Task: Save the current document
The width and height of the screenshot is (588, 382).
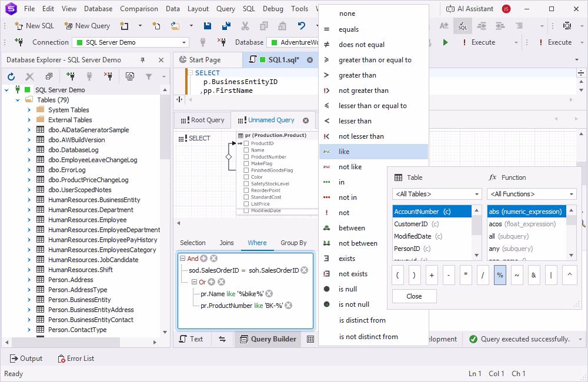Action: click(x=207, y=26)
